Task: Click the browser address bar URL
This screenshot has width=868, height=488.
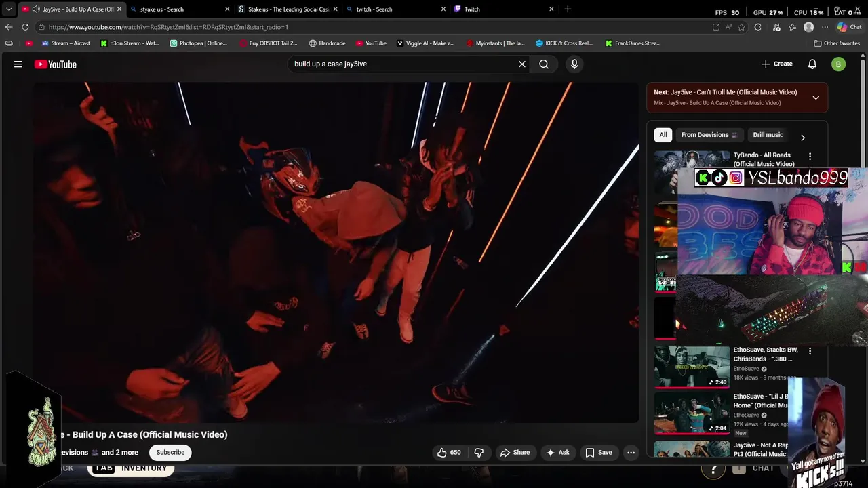Action: pyautogui.click(x=168, y=27)
